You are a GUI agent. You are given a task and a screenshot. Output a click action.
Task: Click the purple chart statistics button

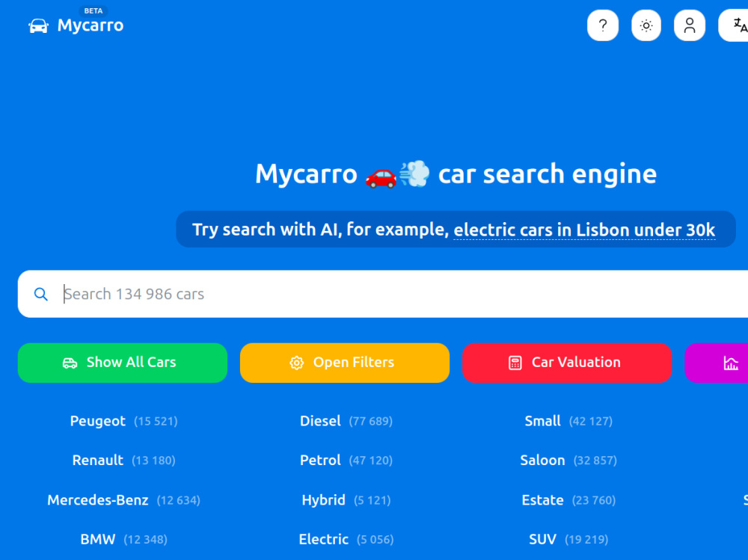coord(717,363)
